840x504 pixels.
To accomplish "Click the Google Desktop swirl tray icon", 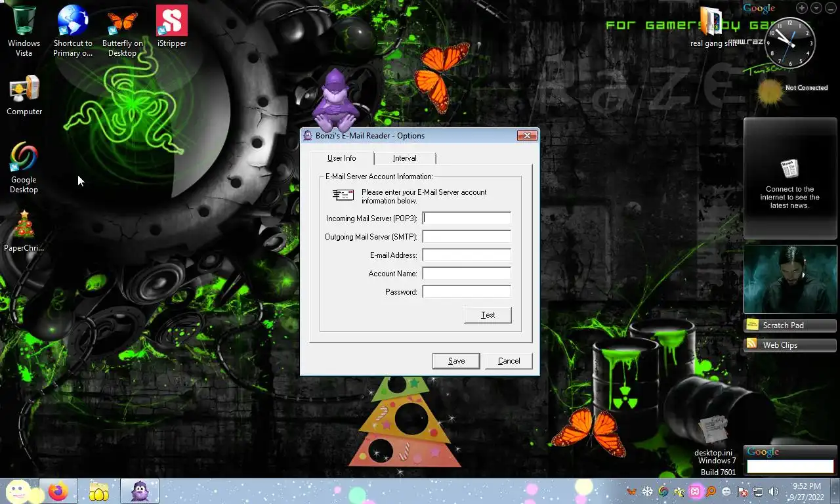I will [663, 492].
